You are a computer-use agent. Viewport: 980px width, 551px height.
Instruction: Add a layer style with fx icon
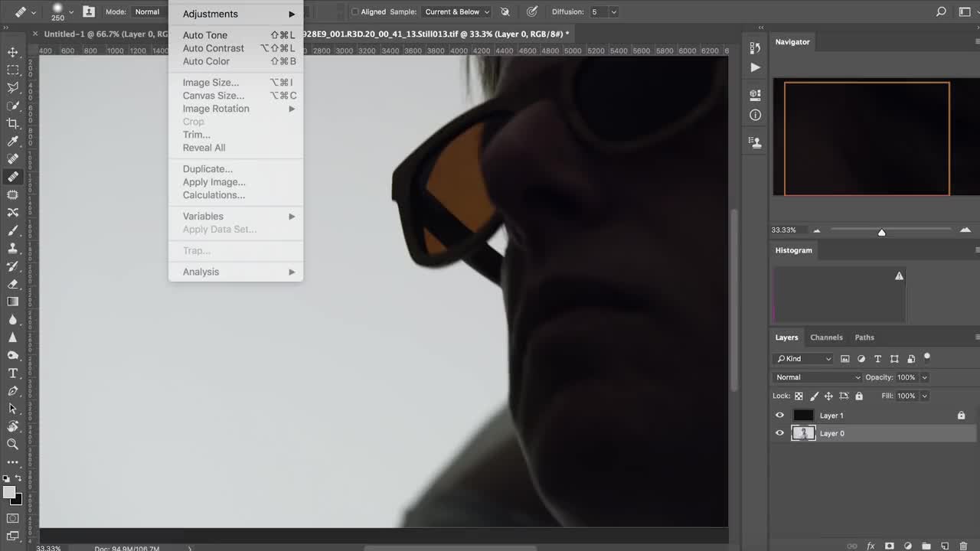point(871,546)
